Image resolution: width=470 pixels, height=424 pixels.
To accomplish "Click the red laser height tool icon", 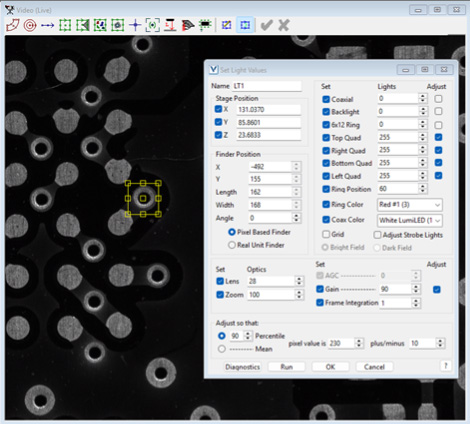I will [170, 25].
